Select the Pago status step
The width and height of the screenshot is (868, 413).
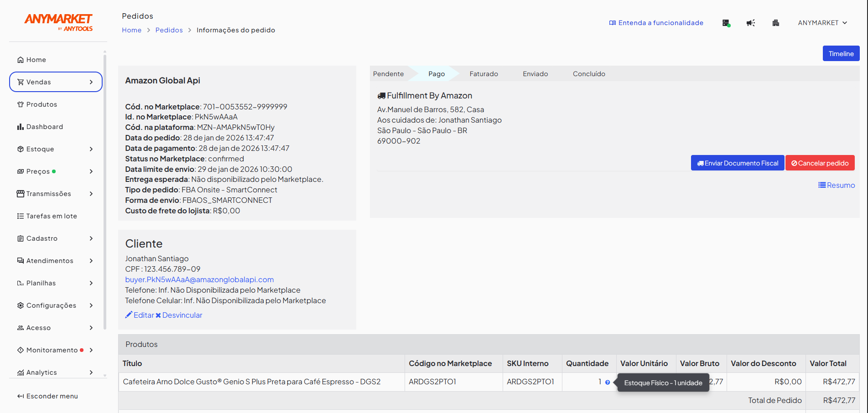(x=437, y=74)
